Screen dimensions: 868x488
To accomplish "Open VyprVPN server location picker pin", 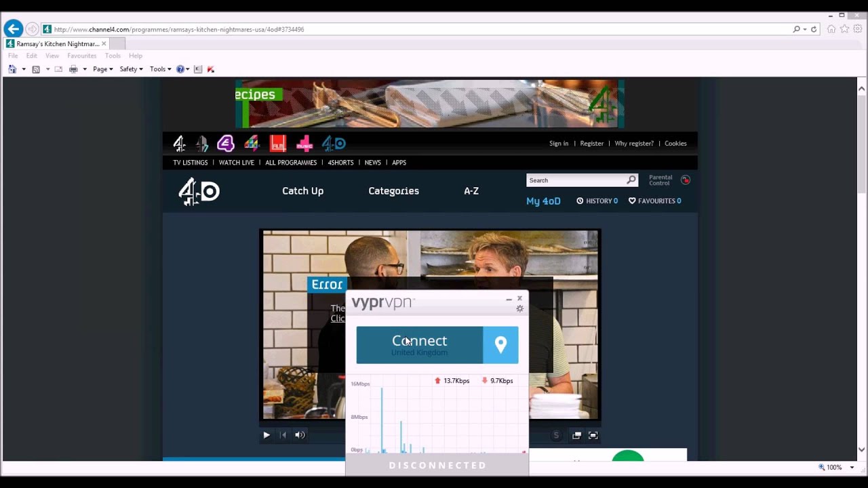I will [x=500, y=345].
